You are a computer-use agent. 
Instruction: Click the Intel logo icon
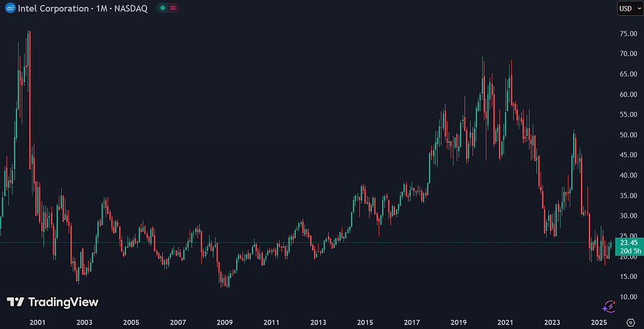click(x=11, y=8)
